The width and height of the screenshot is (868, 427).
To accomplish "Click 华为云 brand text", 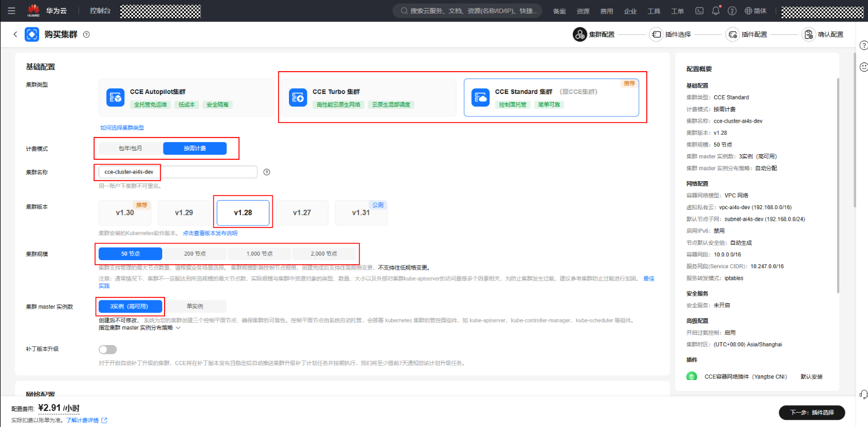I will pos(56,11).
